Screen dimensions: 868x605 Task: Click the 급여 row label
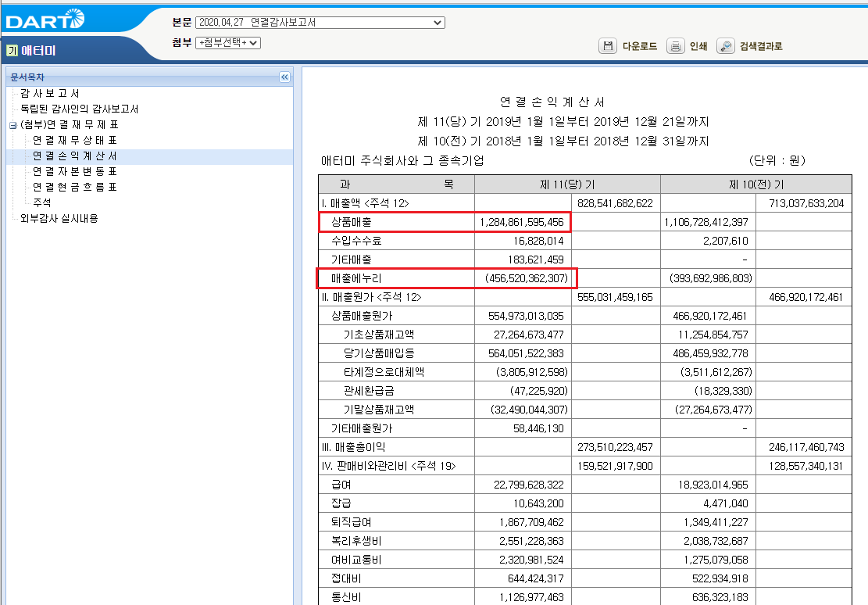coord(341,485)
